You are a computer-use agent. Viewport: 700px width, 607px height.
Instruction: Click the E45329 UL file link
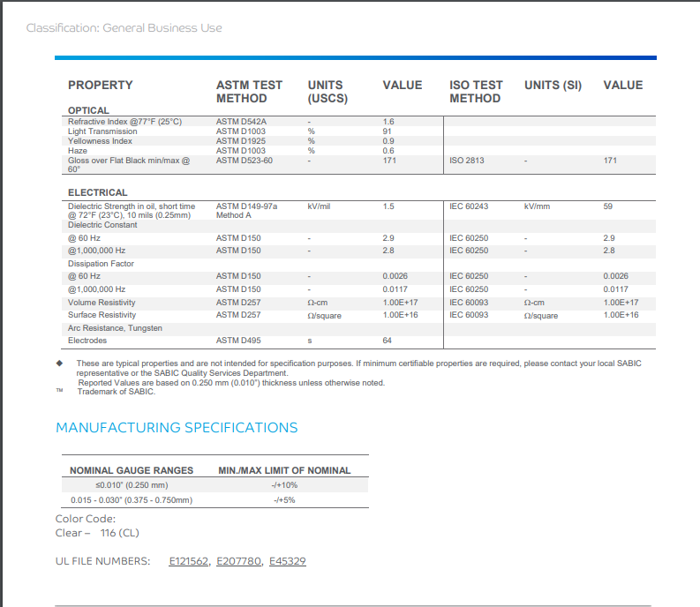pos(287,561)
